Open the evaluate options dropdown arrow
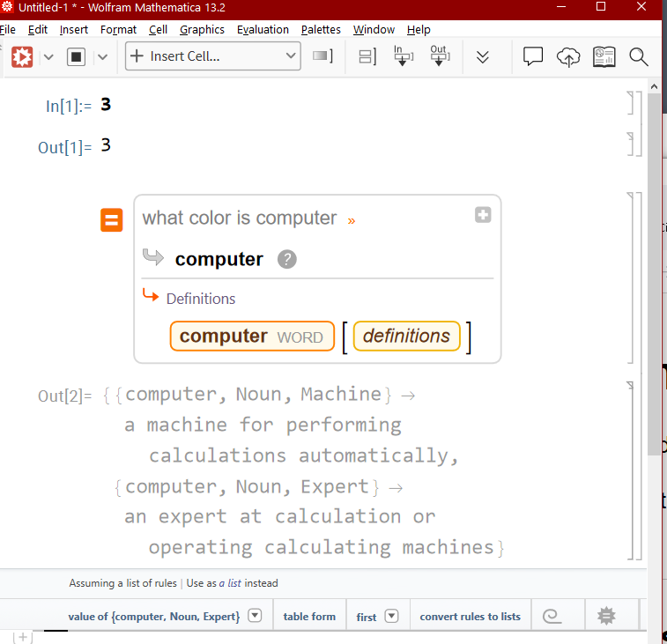 pos(48,56)
